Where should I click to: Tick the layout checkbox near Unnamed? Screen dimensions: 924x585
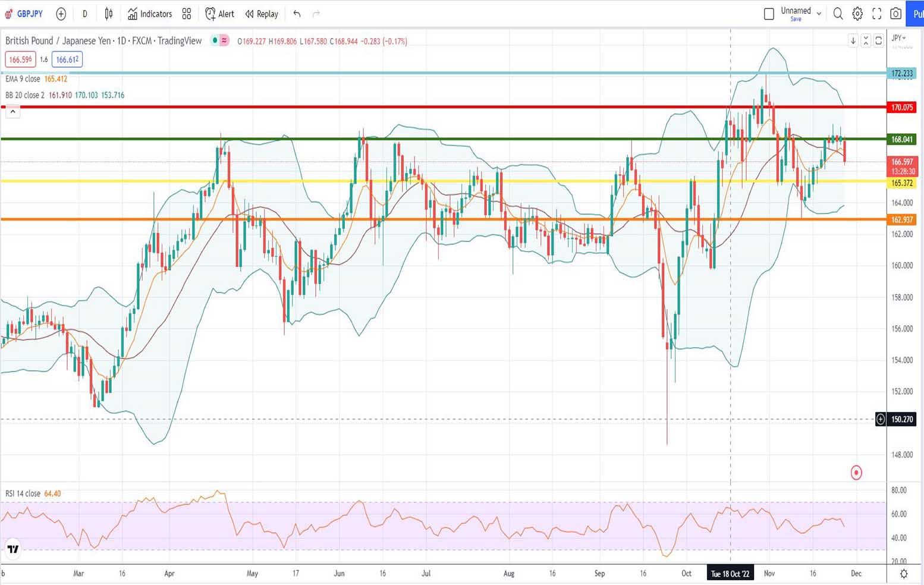click(x=768, y=13)
